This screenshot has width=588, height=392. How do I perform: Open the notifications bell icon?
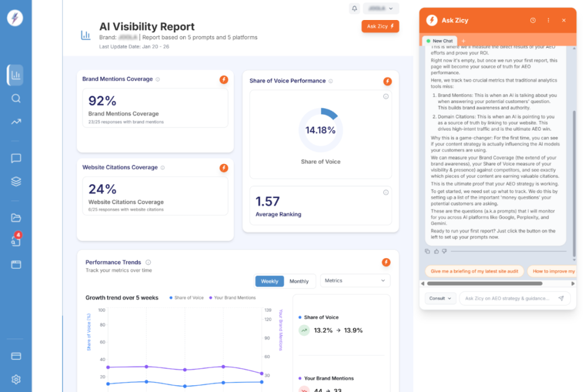(x=354, y=8)
